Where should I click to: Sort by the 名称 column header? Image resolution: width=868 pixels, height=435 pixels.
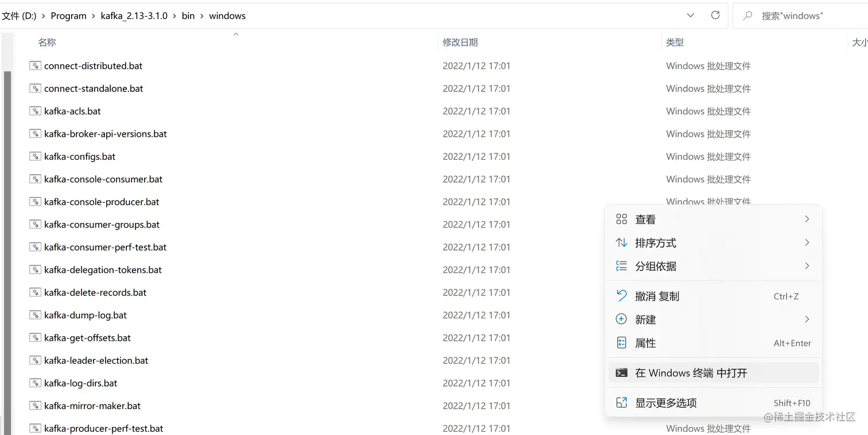tap(47, 43)
